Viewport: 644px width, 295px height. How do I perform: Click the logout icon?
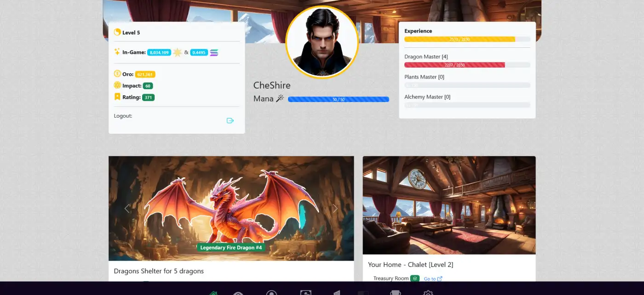[230, 121]
